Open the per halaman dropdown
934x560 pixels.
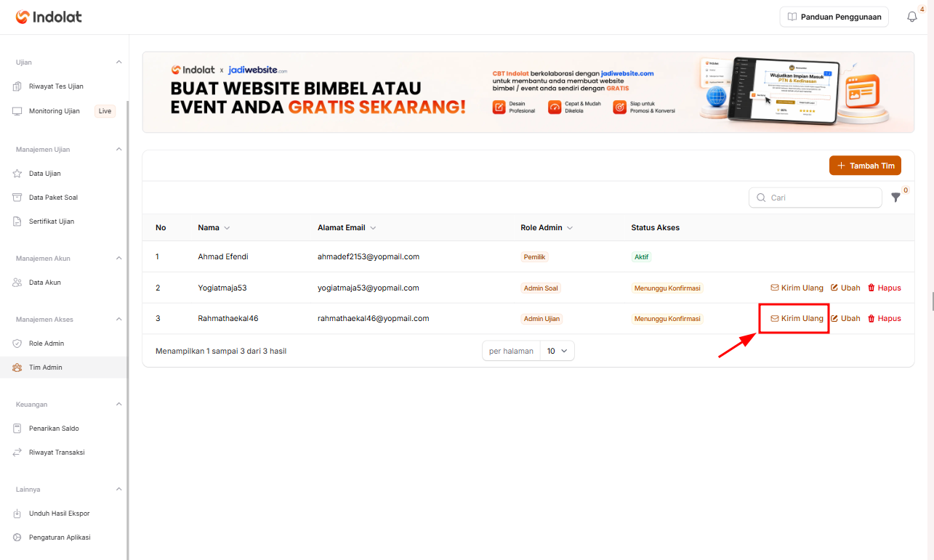tap(557, 351)
